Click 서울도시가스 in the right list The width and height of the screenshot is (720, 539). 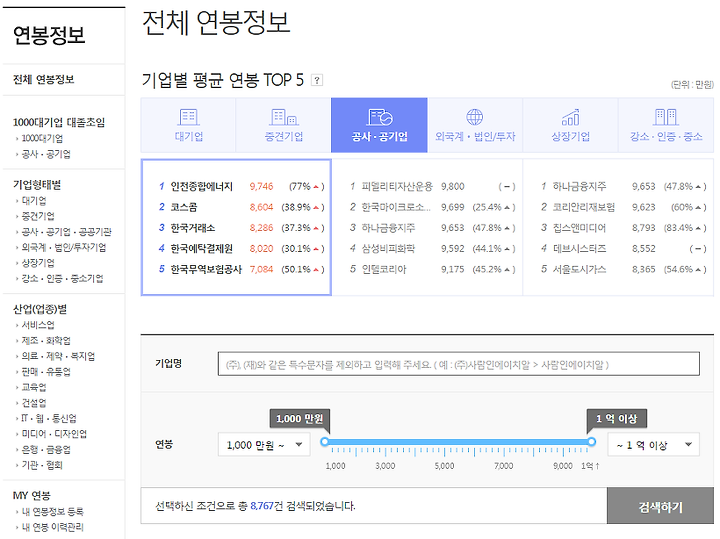tap(579, 269)
